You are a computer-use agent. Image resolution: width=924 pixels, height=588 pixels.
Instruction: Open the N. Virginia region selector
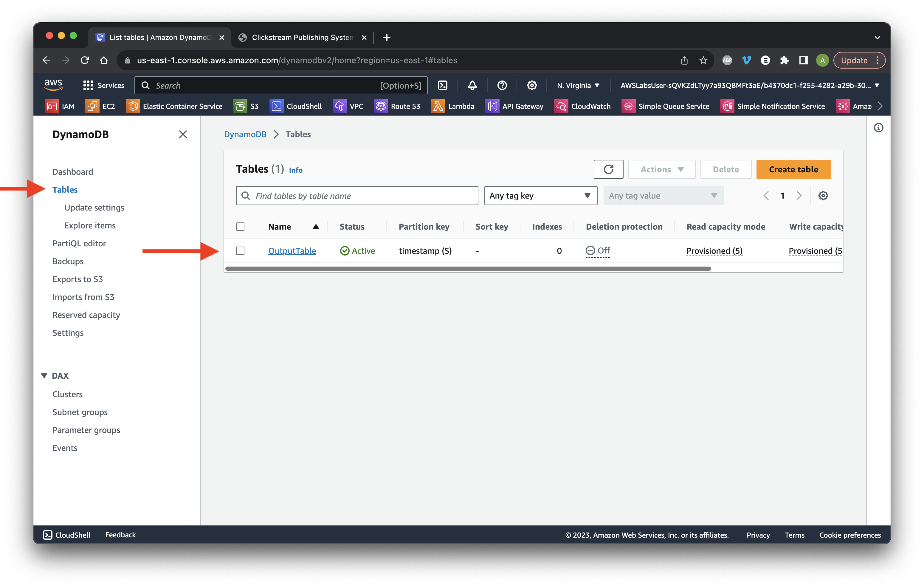(578, 85)
